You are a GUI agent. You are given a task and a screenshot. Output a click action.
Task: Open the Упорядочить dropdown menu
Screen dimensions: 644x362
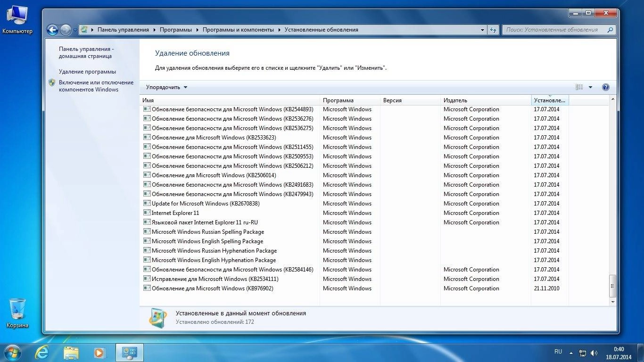[x=166, y=87]
